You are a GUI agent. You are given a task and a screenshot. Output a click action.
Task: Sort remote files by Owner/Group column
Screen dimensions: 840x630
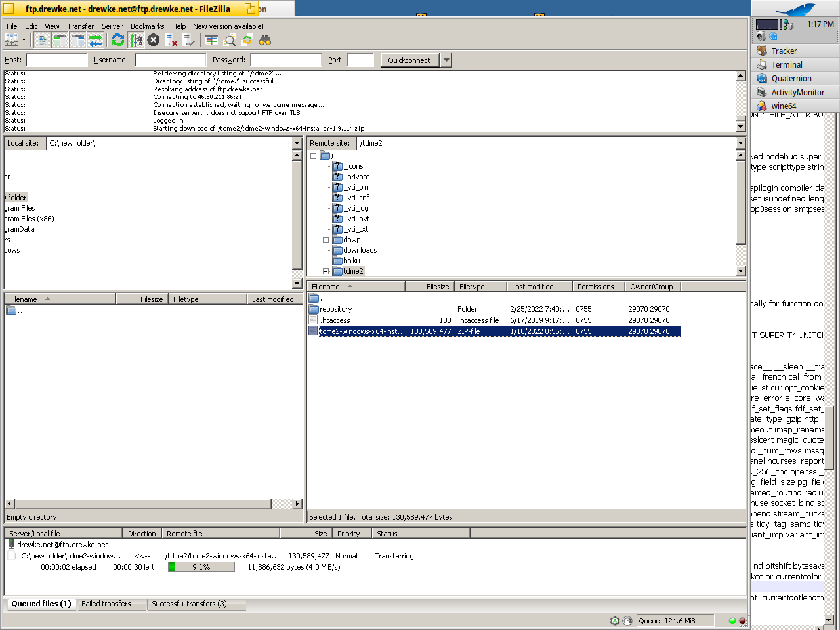coord(652,287)
